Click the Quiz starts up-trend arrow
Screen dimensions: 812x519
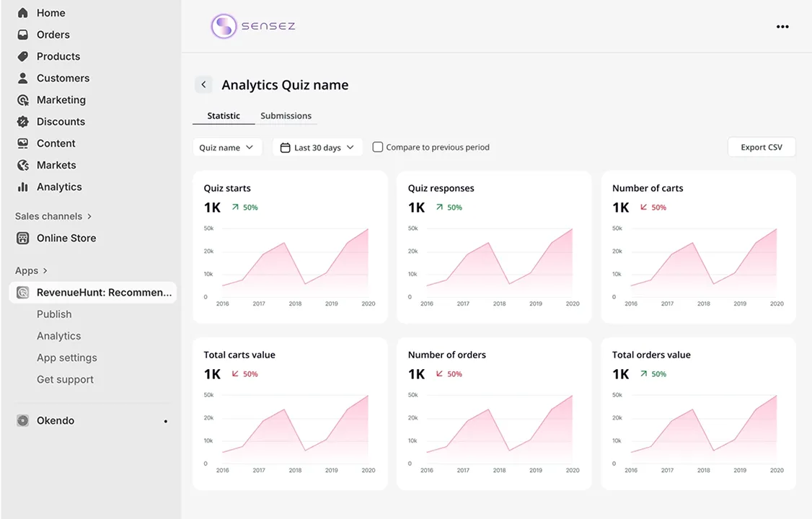235,207
